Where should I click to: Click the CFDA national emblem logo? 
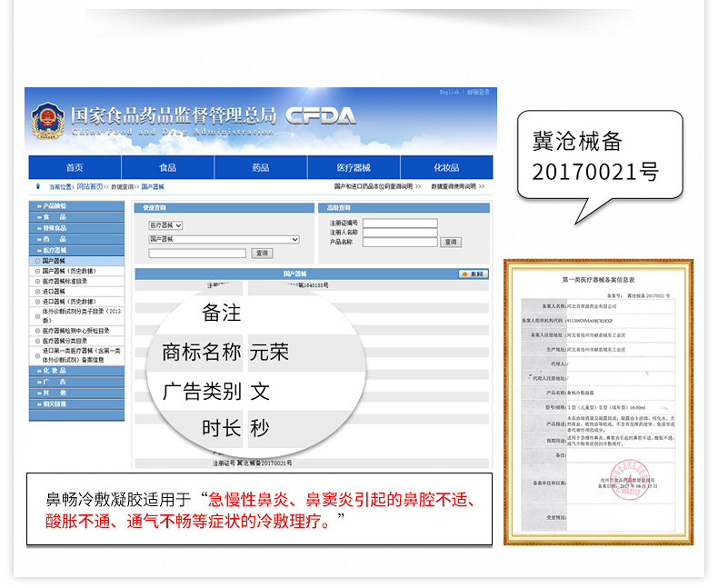point(47,121)
